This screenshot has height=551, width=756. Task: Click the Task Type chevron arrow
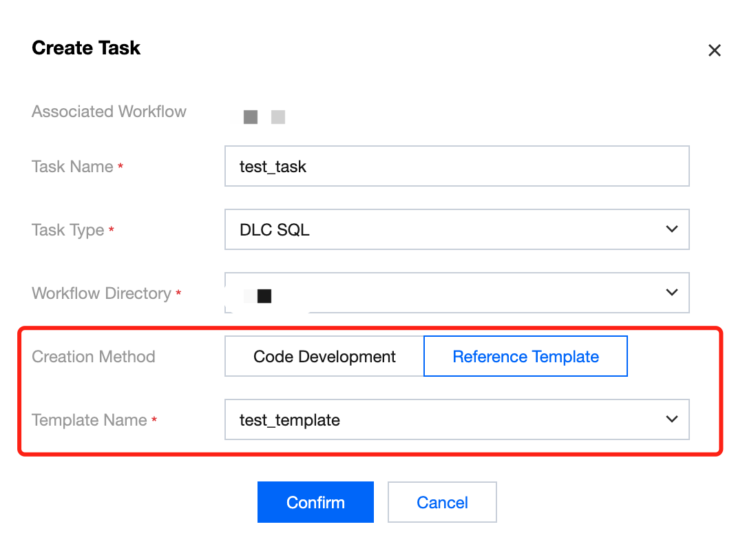672,229
